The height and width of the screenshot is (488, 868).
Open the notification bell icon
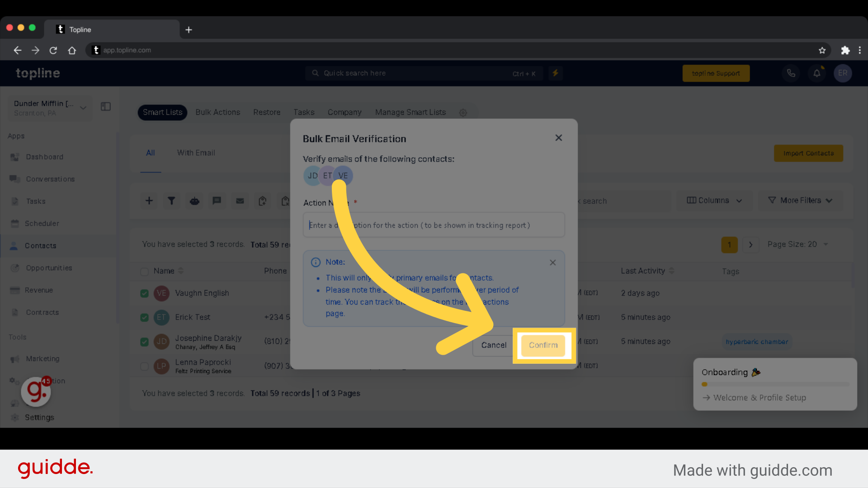[x=817, y=73]
